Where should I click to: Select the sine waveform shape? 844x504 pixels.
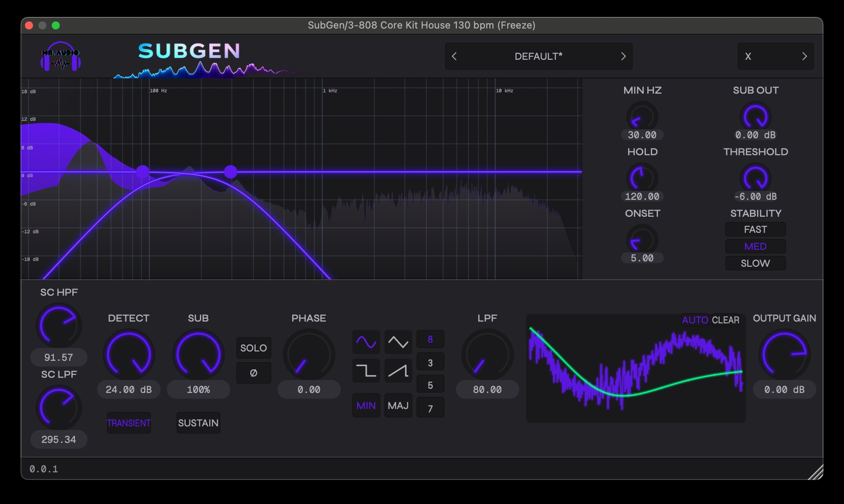click(366, 342)
